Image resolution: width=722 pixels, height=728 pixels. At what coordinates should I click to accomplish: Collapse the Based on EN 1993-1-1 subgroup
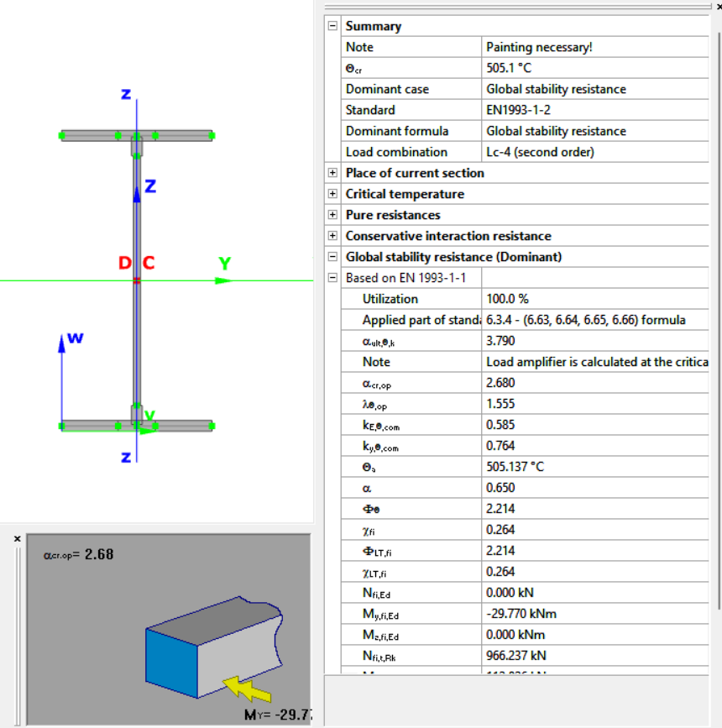(x=333, y=278)
